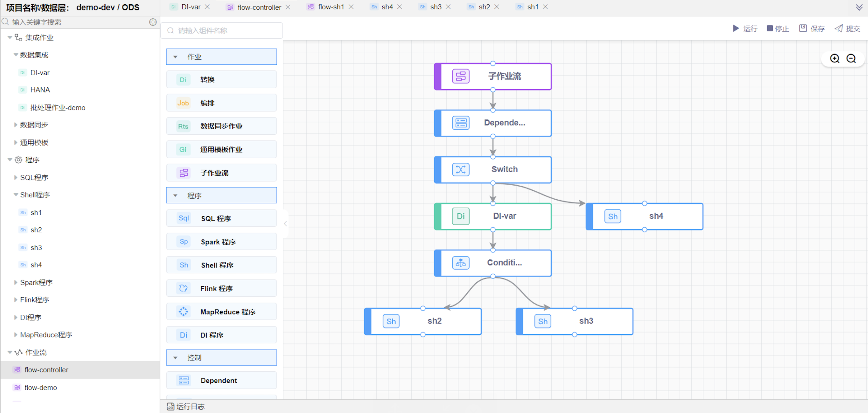
Task: Collapse the 作业 section in the component palette
Action: (175, 57)
